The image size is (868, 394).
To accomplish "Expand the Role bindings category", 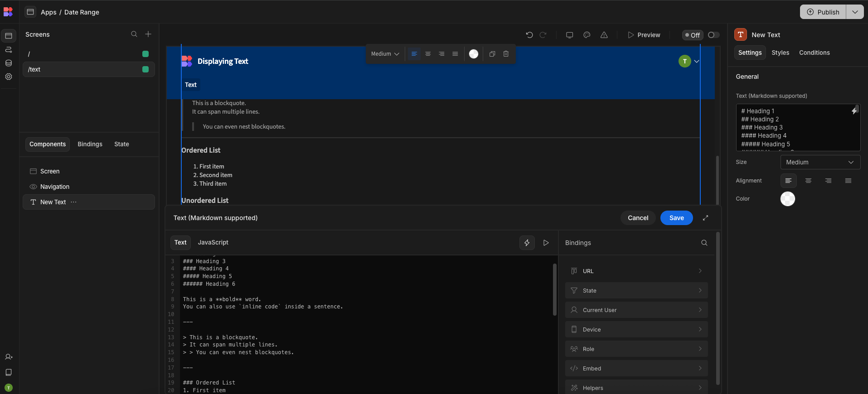I will pos(636,349).
